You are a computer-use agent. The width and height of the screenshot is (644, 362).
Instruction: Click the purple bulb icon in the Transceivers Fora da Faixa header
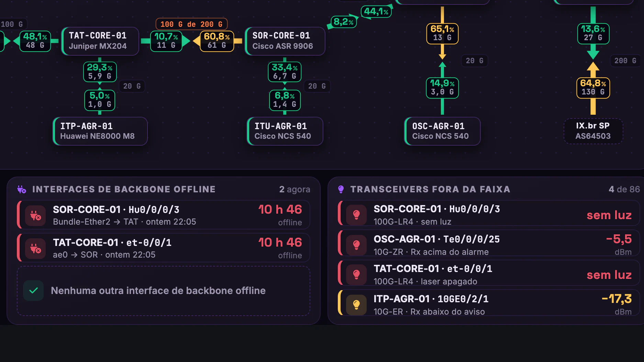point(341,189)
